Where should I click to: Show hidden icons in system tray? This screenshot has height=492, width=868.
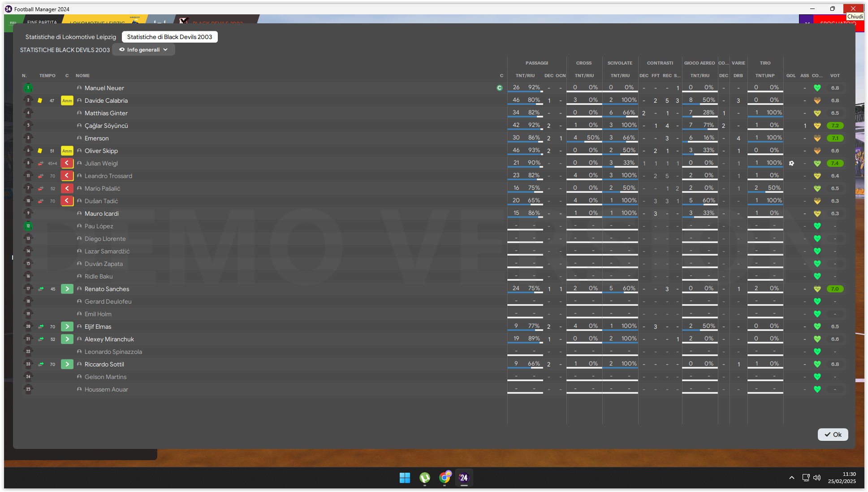(x=791, y=478)
